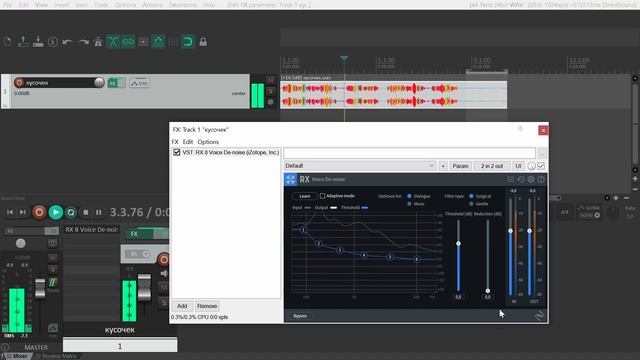Click the New project toolbar icon
The width and height of the screenshot is (640, 360).
click(8, 42)
